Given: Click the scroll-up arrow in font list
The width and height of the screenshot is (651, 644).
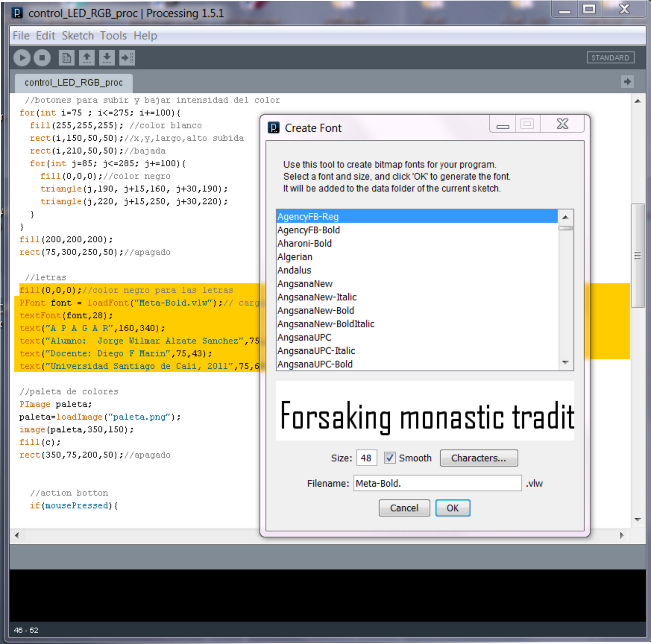Looking at the screenshot, I should coord(565,218).
